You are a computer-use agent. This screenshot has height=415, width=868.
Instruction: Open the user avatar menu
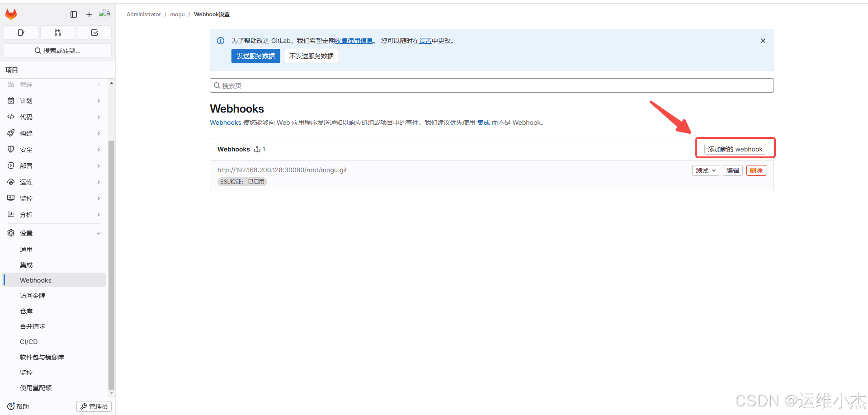[x=104, y=14]
